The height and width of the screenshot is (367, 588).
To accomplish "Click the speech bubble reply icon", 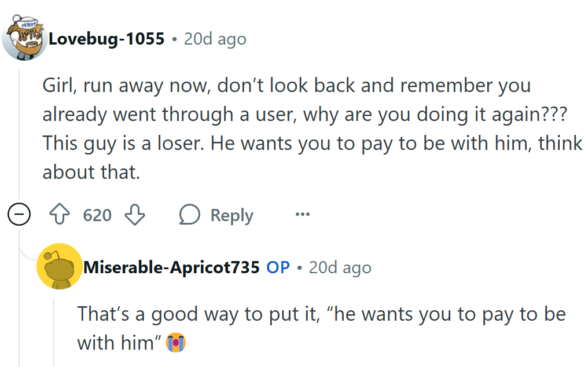I will pyautogui.click(x=190, y=215).
